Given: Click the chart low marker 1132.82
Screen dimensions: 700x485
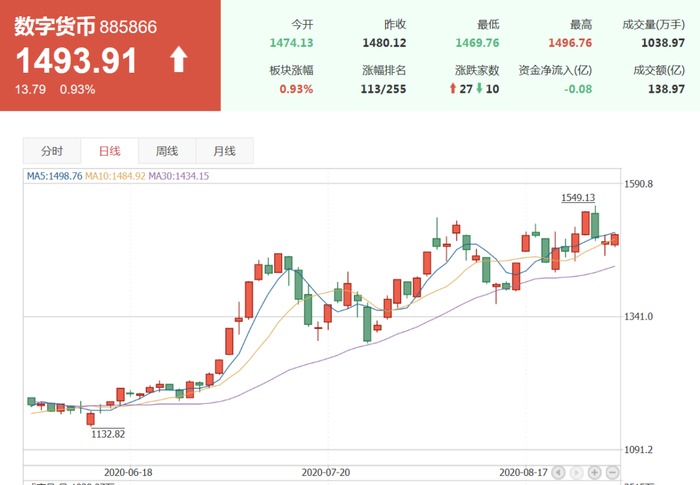Looking at the screenshot, I should point(108,434).
